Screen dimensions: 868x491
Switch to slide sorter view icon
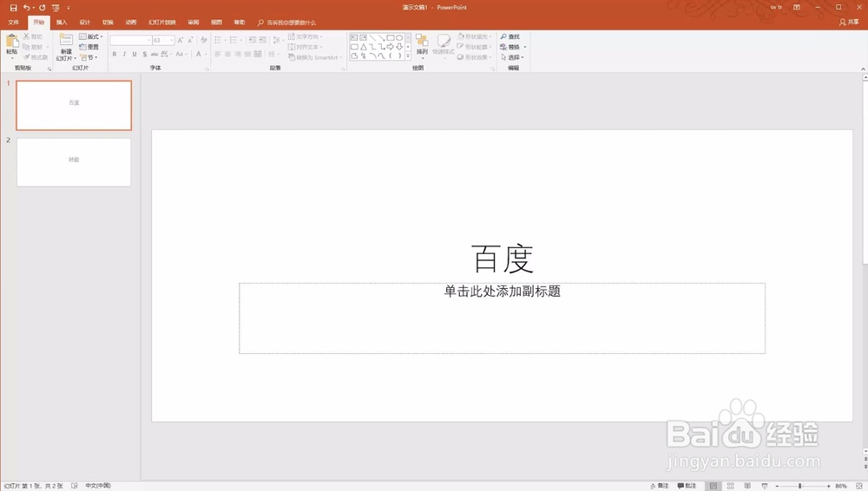coord(730,486)
